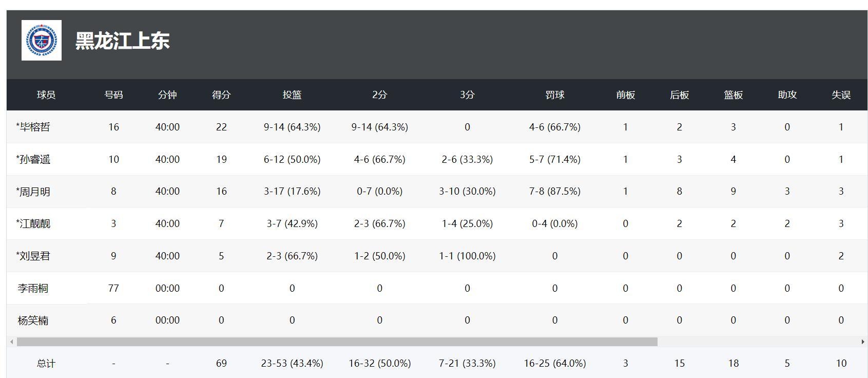Click the 失误 column header

click(841, 95)
